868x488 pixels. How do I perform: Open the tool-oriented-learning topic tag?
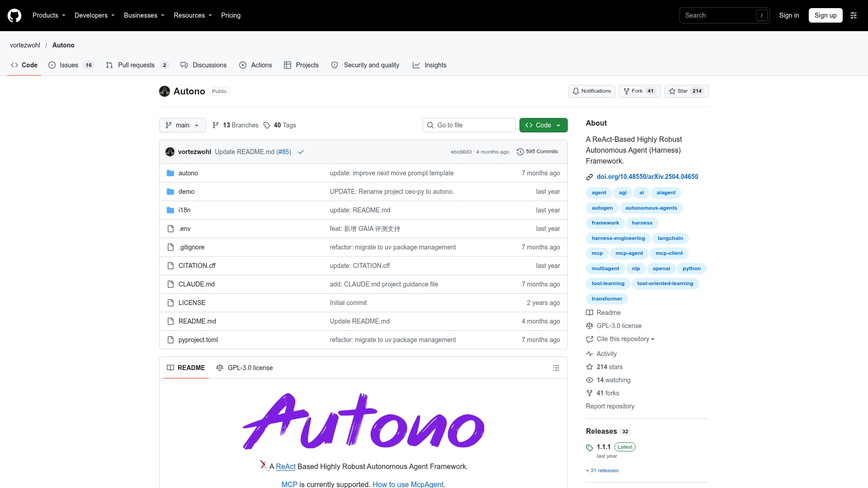tap(665, 284)
